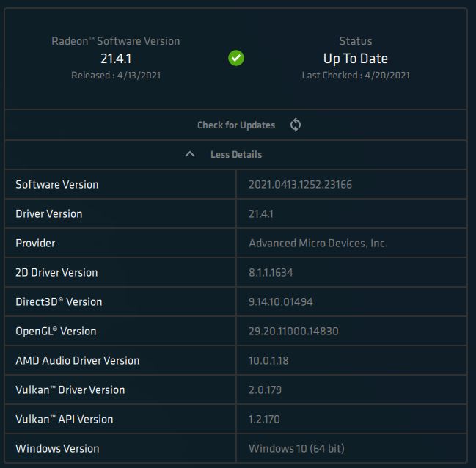Image resolution: width=476 pixels, height=468 pixels.
Task: Select the value 2.0.179
Action: (265, 390)
